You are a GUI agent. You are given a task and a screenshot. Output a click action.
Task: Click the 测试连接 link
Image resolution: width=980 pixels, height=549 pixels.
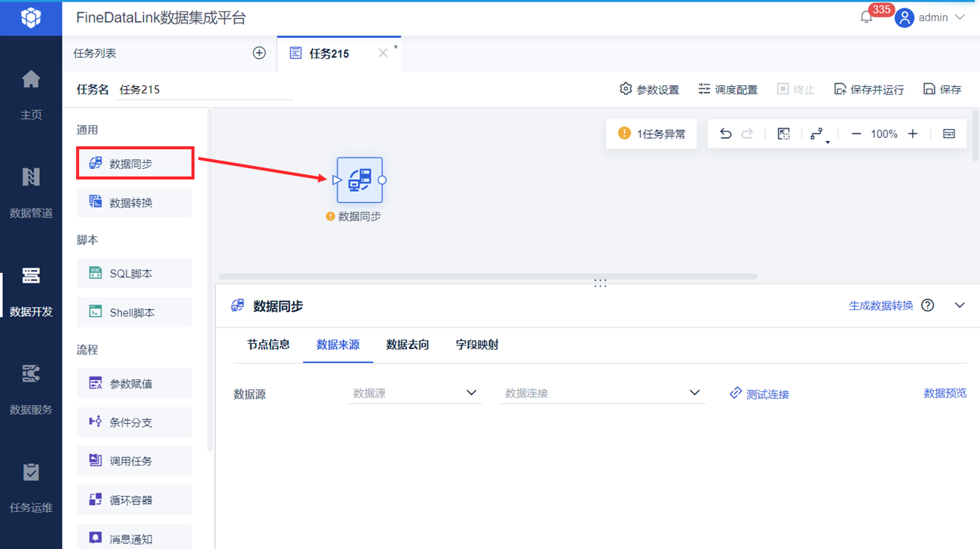coord(759,394)
